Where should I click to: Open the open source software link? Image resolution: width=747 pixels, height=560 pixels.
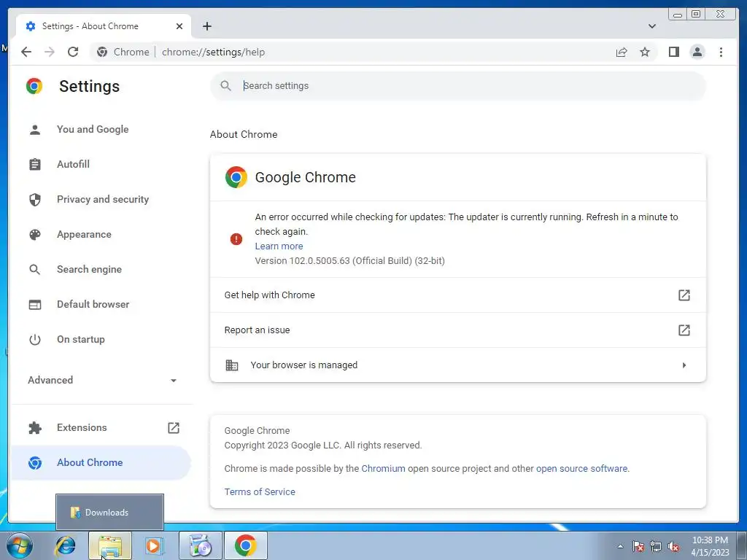pyautogui.click(x=581, y=469)
